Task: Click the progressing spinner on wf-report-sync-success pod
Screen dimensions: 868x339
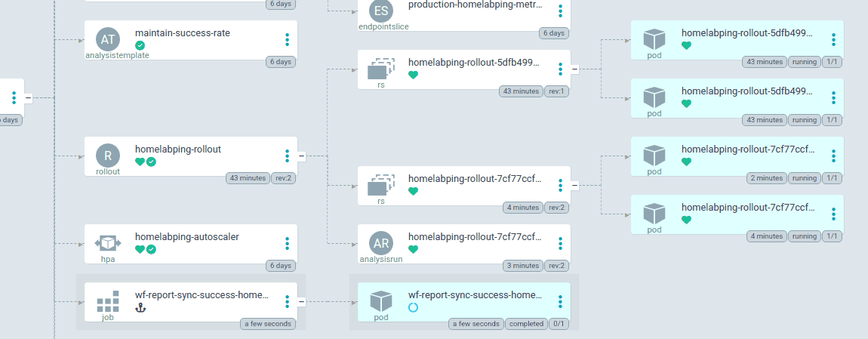Action: pyautogui.click(x=413, y=307)
